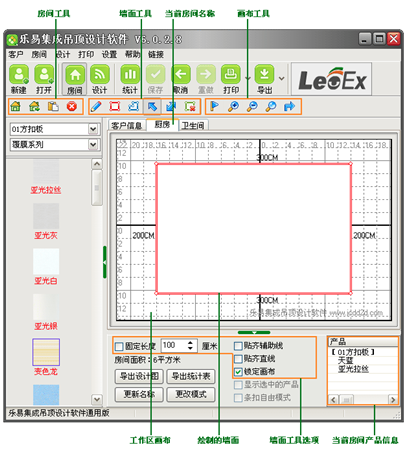This screenshot has height=450, width=410.
Task: Select the blue polygon wall tool
Action: [x=134, y=107]
